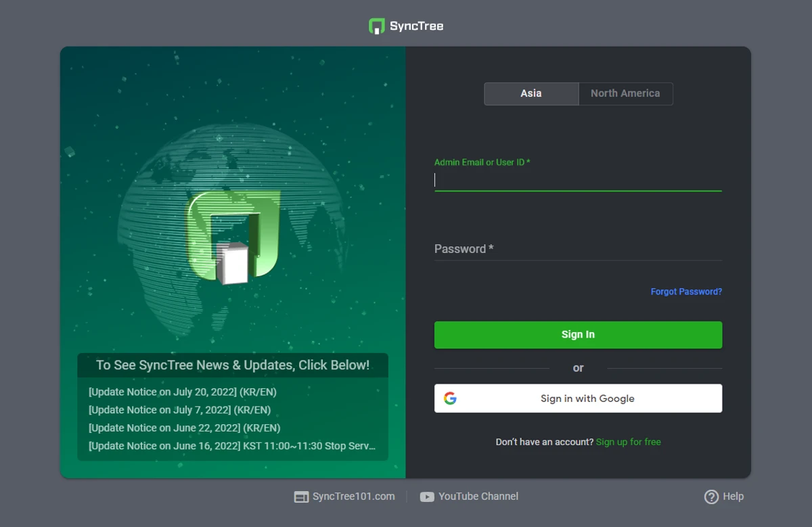This screenshot has height=527, width=812.
Task: Click the green Sign In button
Action: point(578,334)
